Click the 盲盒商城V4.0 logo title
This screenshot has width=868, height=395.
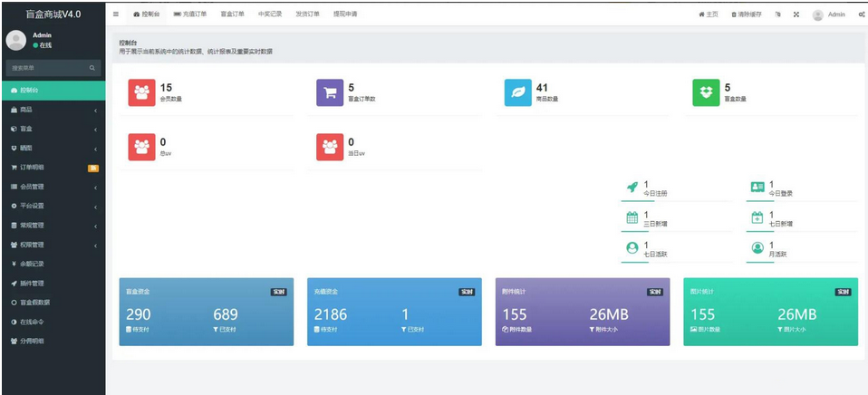53,14
